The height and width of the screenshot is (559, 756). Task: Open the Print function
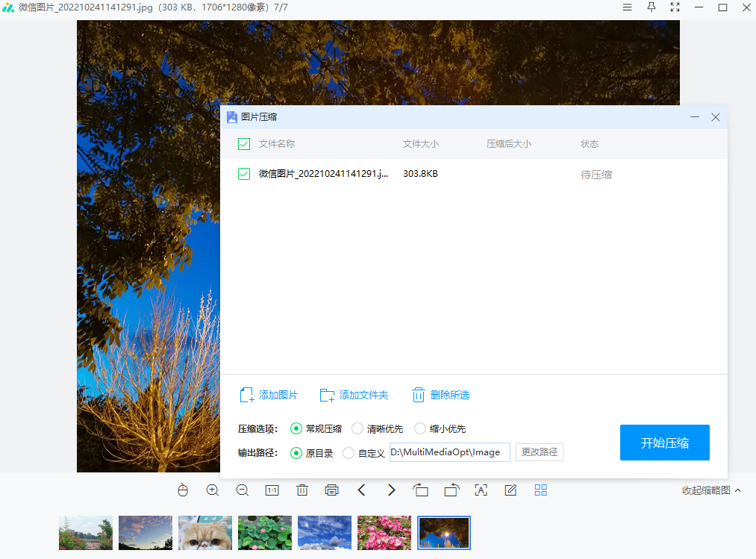(x=331, y=490)
